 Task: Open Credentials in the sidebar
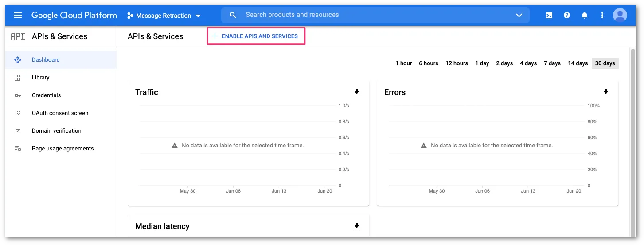(46, 95)
